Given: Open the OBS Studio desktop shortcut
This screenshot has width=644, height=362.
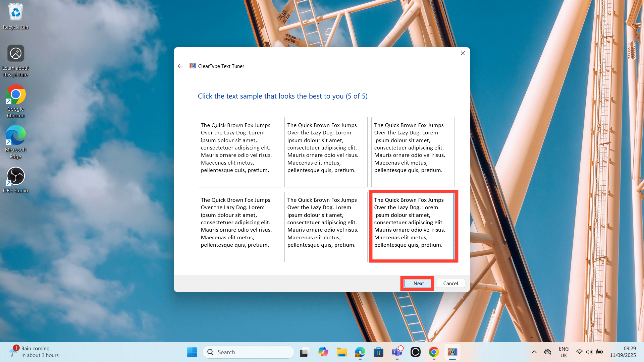Looking at the screenshot, I should click(15, 180).
